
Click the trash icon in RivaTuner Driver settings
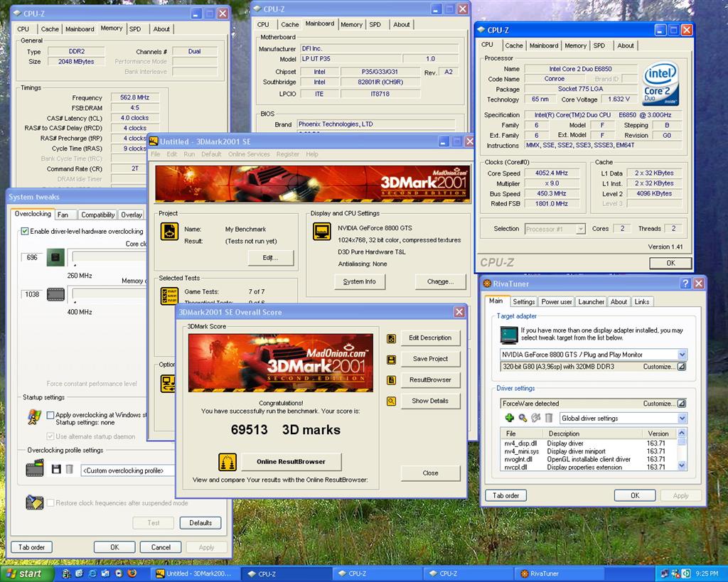pyautogui.click(x=549, y=418)
